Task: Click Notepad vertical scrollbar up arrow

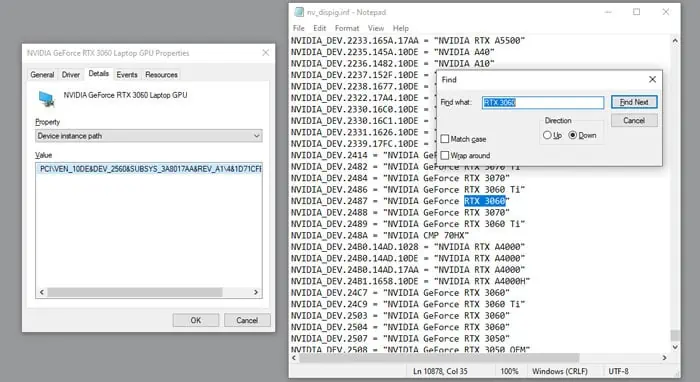Action: (x=675, y=41)
